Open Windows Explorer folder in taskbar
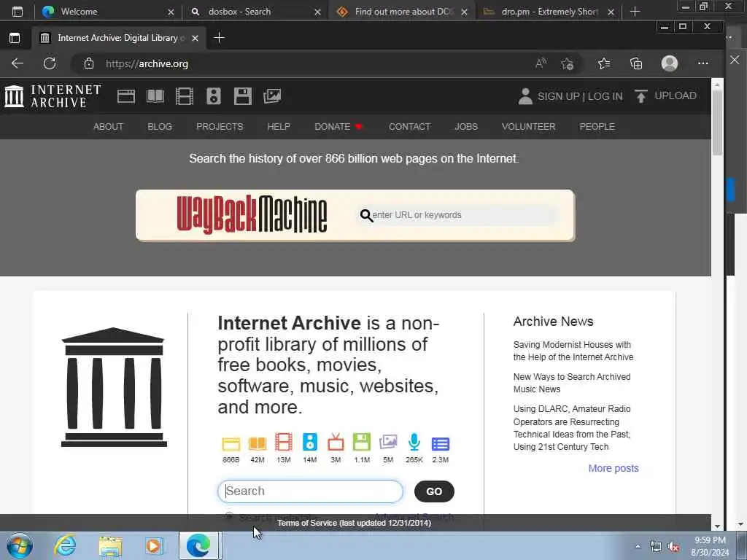This screenshot has height=560, width=747. coord(110,545)
